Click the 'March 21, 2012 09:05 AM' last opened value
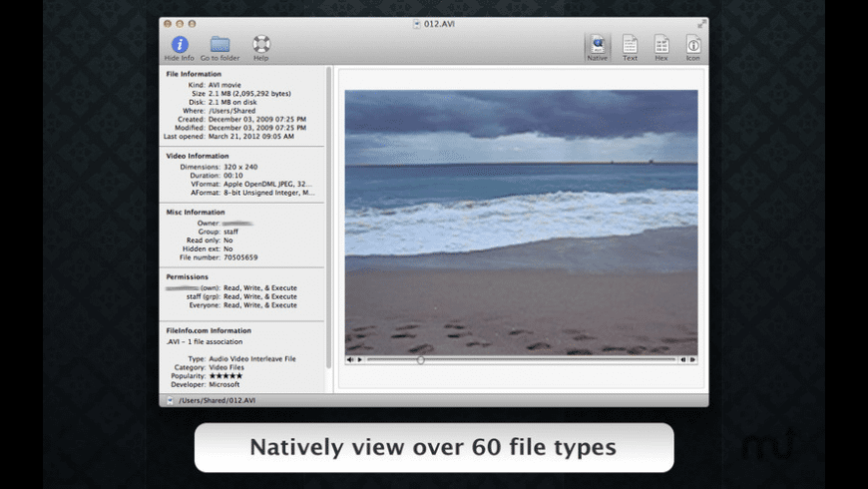Screen dimensions: 868x489 pyautogui.click(x=251, y=137)
